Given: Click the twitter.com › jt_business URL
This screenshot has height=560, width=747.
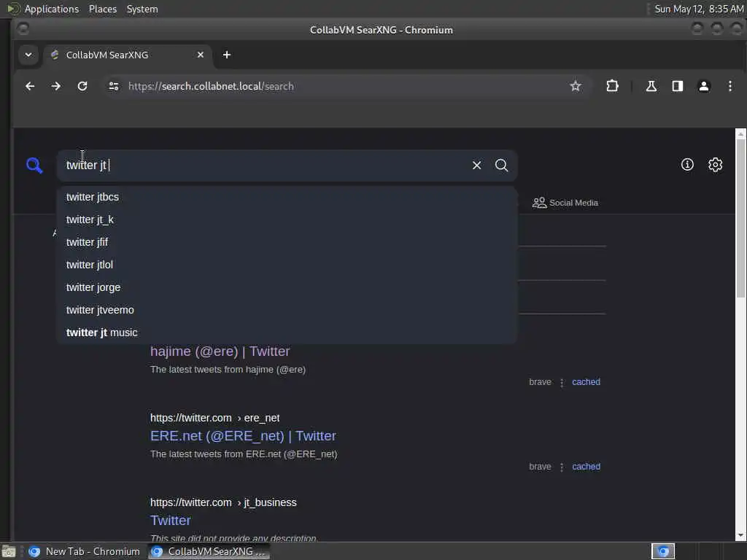Looking at the screenshot, I should pyautogui.click(x=223, y=503).
